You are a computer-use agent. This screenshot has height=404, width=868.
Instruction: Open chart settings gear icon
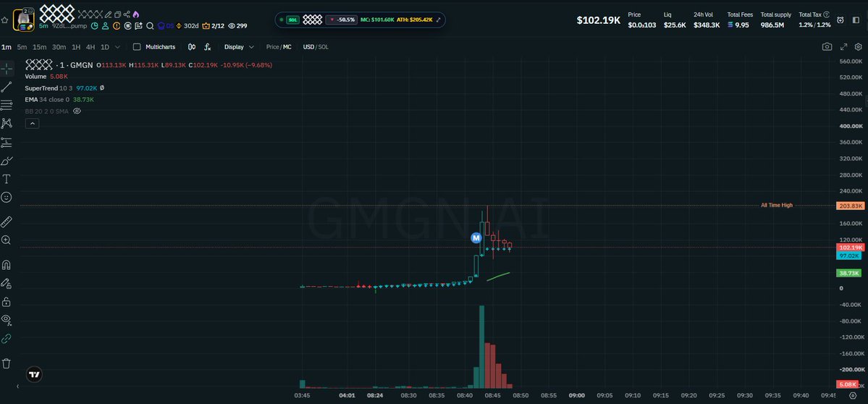click(858, 47)
